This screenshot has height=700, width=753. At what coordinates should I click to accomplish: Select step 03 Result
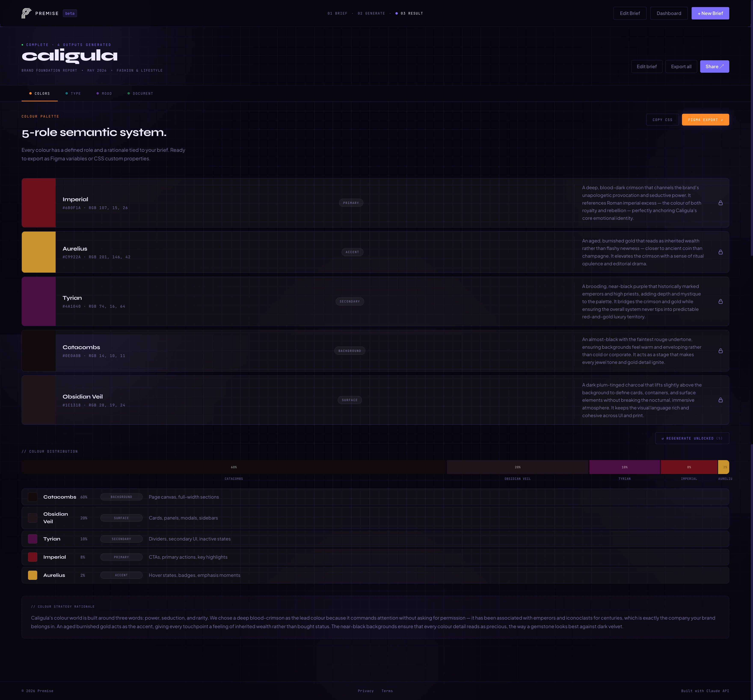click(x=409, y=13)
